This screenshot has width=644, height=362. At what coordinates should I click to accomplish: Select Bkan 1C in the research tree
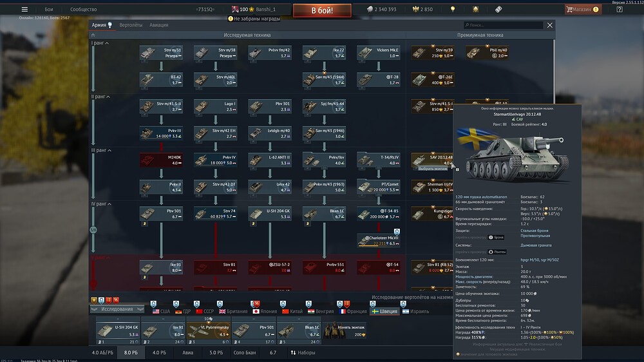click(324, 214)
